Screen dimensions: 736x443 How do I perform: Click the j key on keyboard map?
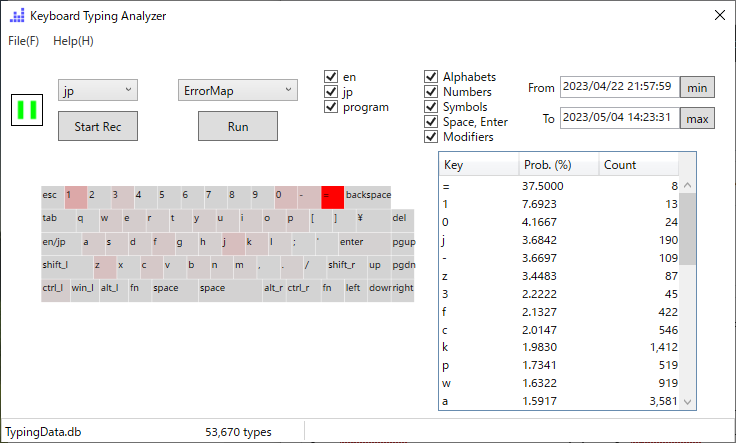(x=233, y=244)
